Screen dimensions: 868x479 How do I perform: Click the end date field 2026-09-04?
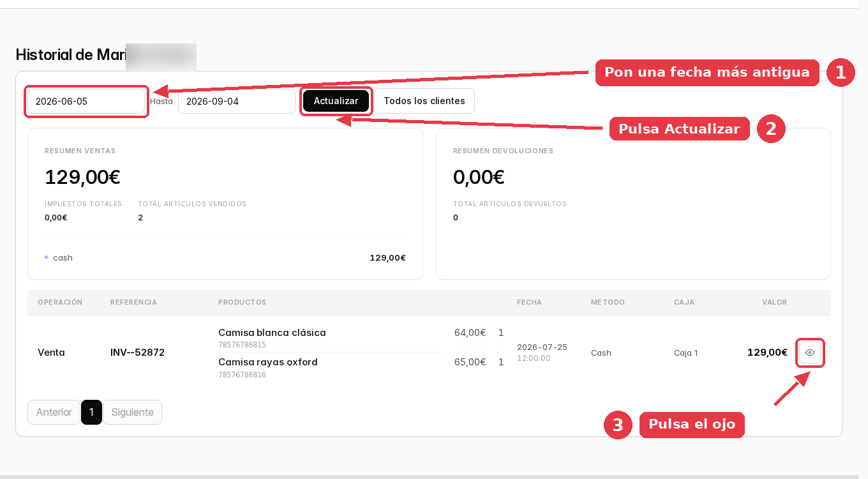tap(237, 102)
